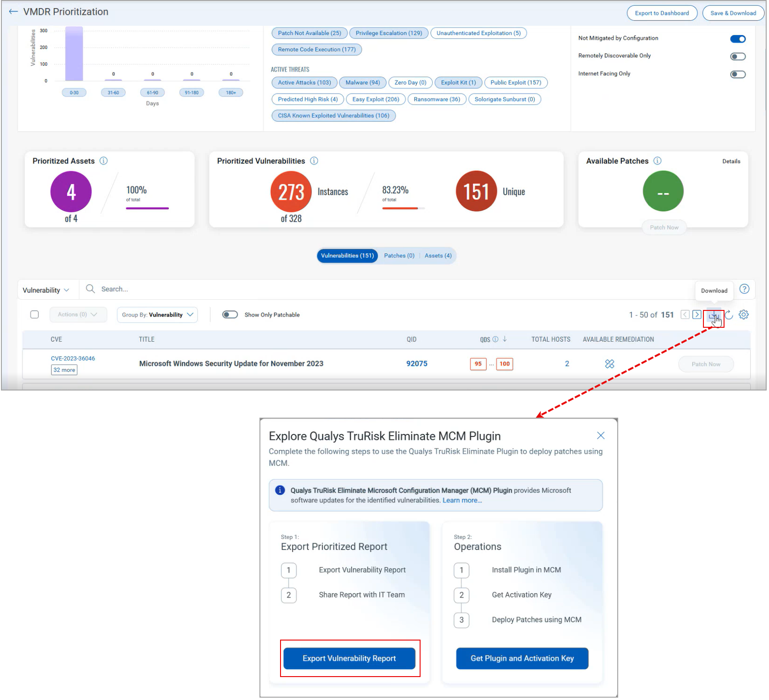769x700 pixels.
Task: Open the Learn more link in the dialog
Action: click(462, 501)
